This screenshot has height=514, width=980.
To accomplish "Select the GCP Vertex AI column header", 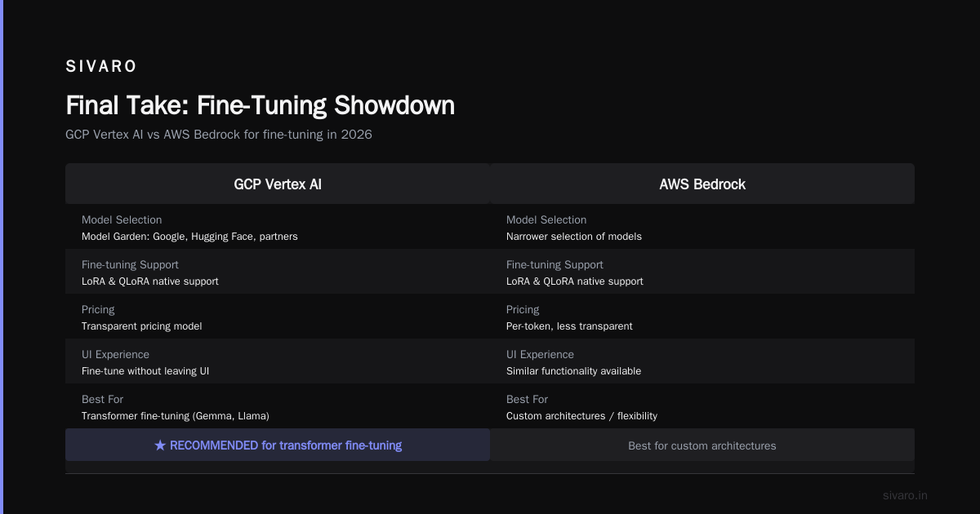I will [x=278, y=184].
